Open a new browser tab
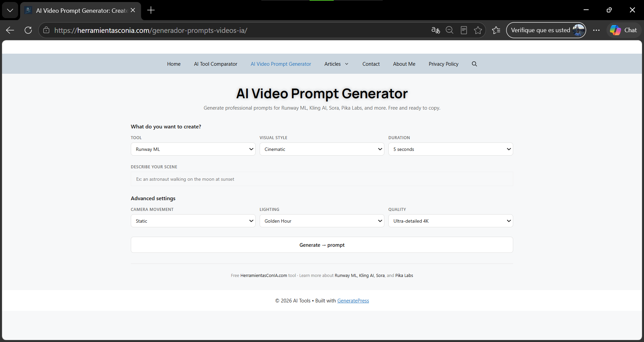644x342 pixels. (151, 10)
